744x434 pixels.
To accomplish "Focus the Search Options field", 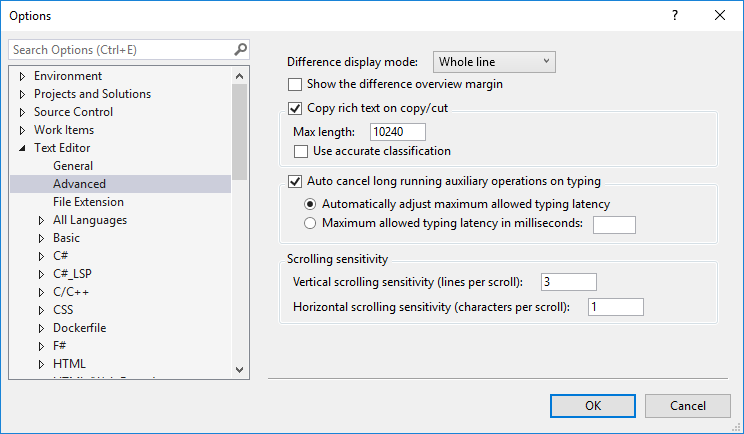I will click(129, 50).
